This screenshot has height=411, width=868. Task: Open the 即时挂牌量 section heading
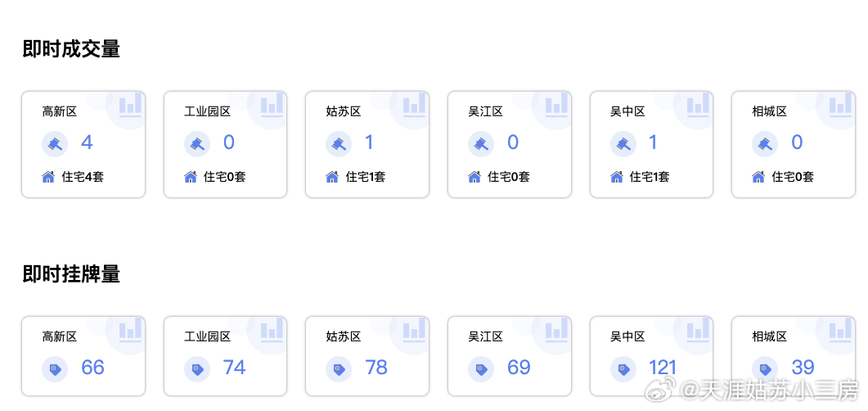72,274
